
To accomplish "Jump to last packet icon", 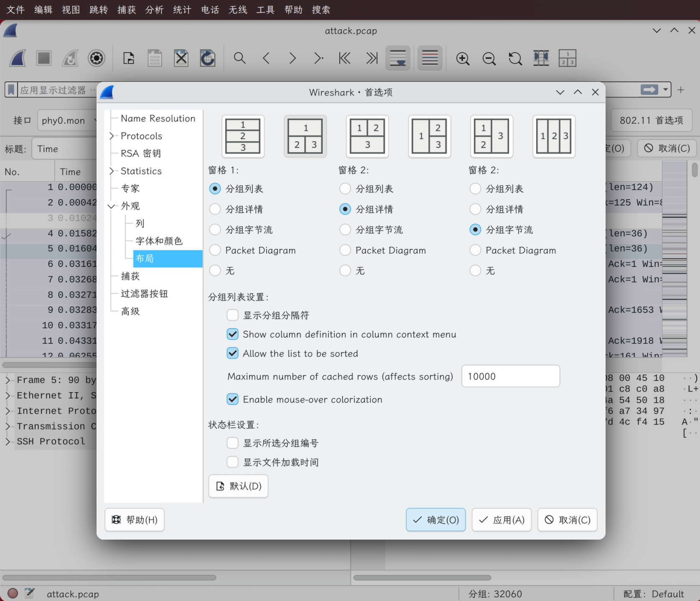I will point(372,58).
